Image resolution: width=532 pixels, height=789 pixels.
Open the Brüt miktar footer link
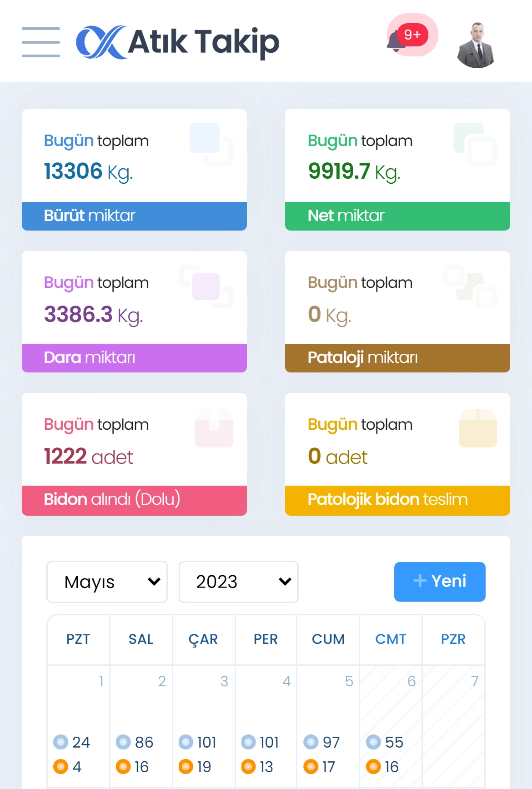coord(134,216)
